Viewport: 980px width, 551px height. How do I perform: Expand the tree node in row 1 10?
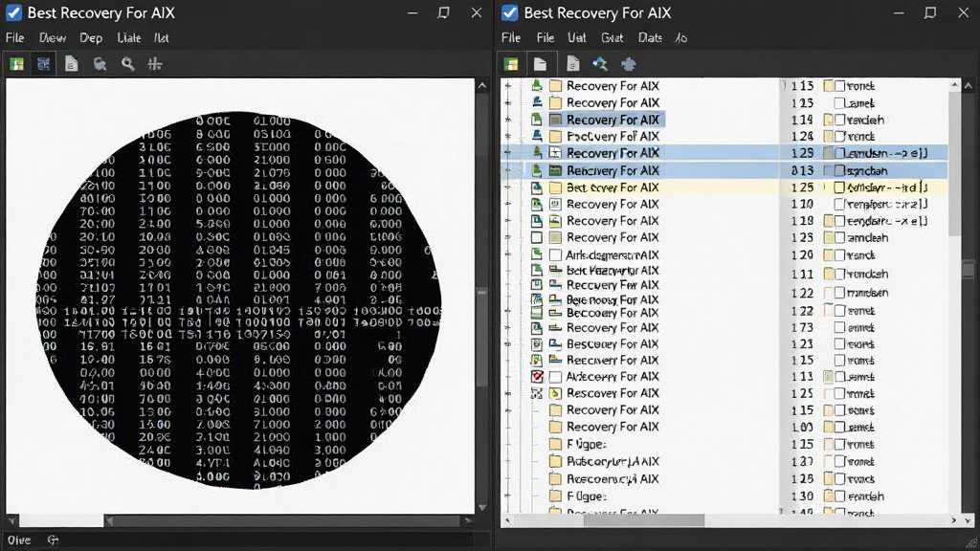tap(508, 204)
